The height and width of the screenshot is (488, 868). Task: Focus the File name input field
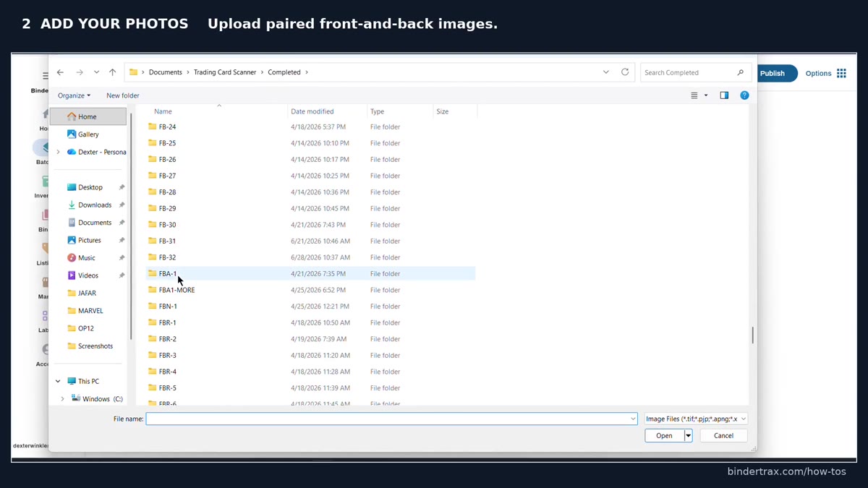[x=391, y=419]
